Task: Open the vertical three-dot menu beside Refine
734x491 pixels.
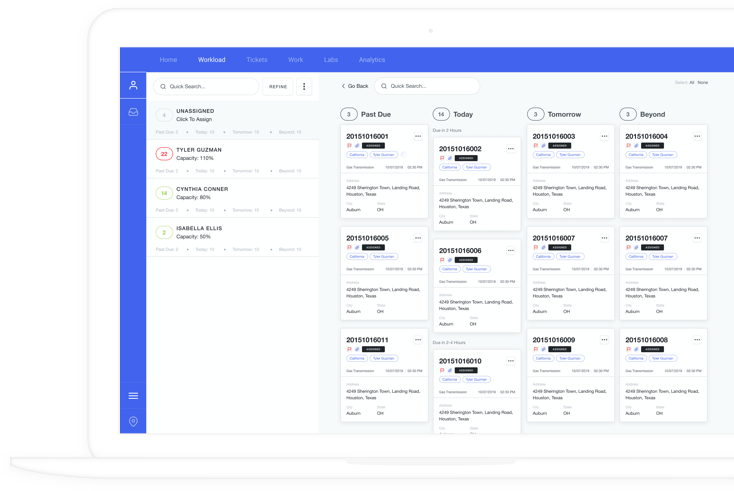Action: tap(305, 87)
